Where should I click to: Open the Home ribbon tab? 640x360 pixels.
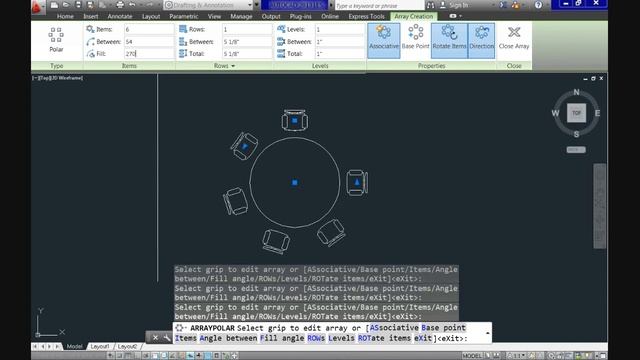[x=65, y=16]
